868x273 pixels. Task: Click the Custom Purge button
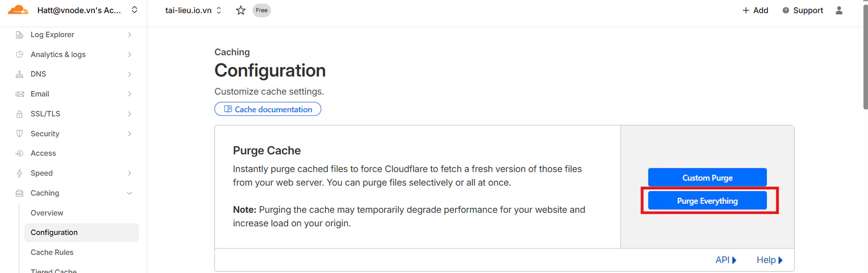[707, 177]
